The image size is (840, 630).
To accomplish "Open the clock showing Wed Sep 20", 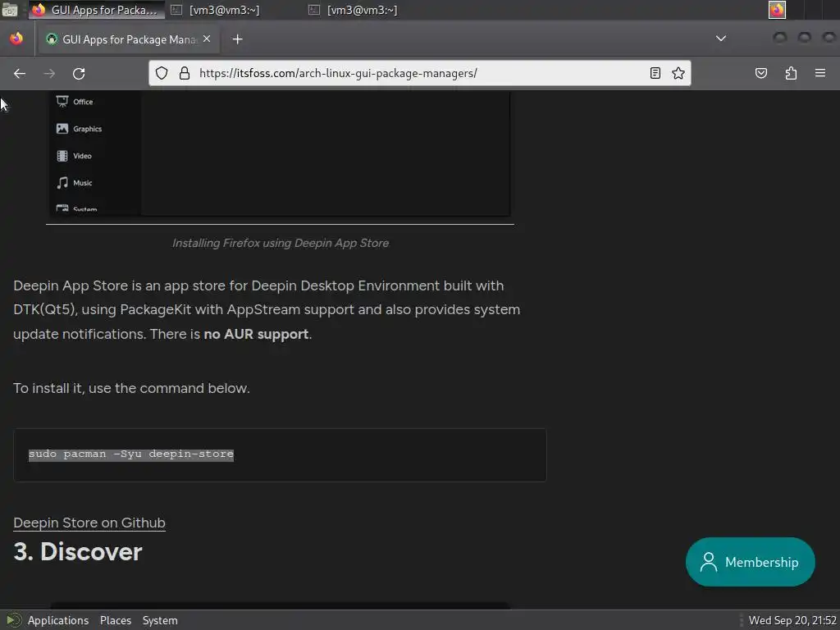I will coord(792,620).
